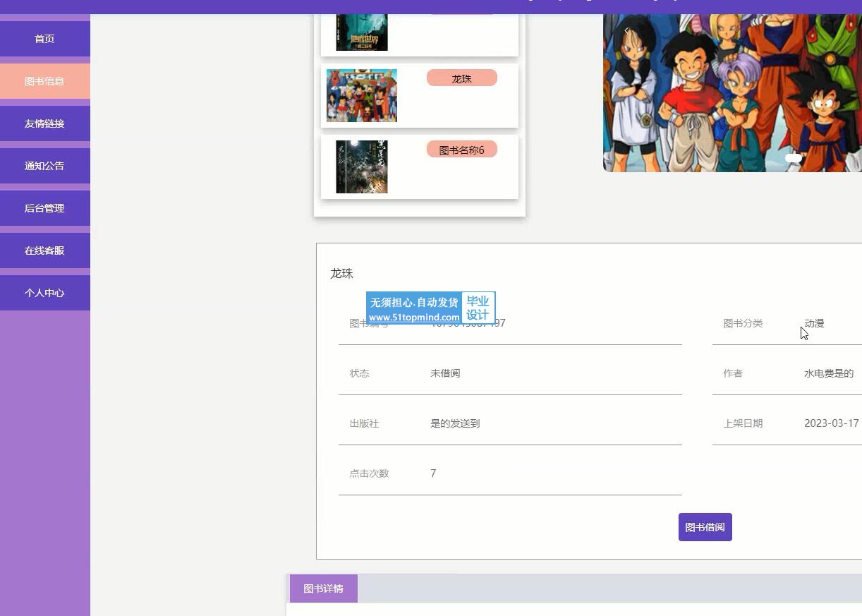Open the 首页 menu item
Image resolution: width=862 pixels, height=616 pixels.
pyautogui.click(x=44, y=39)
